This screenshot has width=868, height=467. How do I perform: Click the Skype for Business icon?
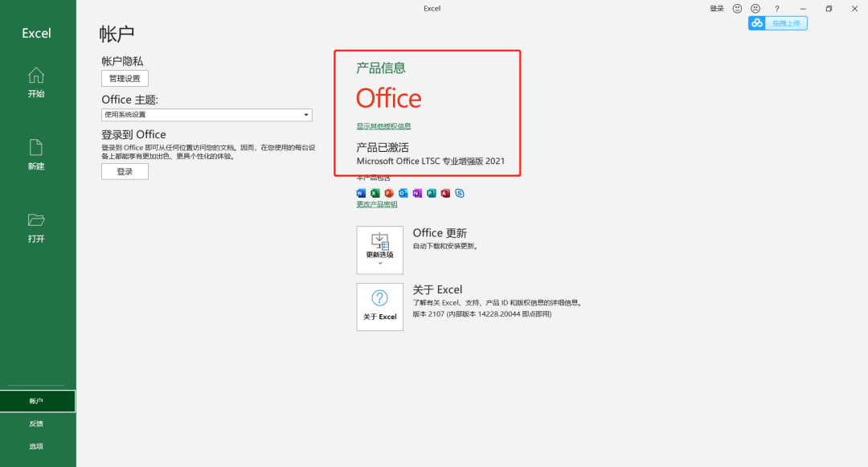(460, 193)
